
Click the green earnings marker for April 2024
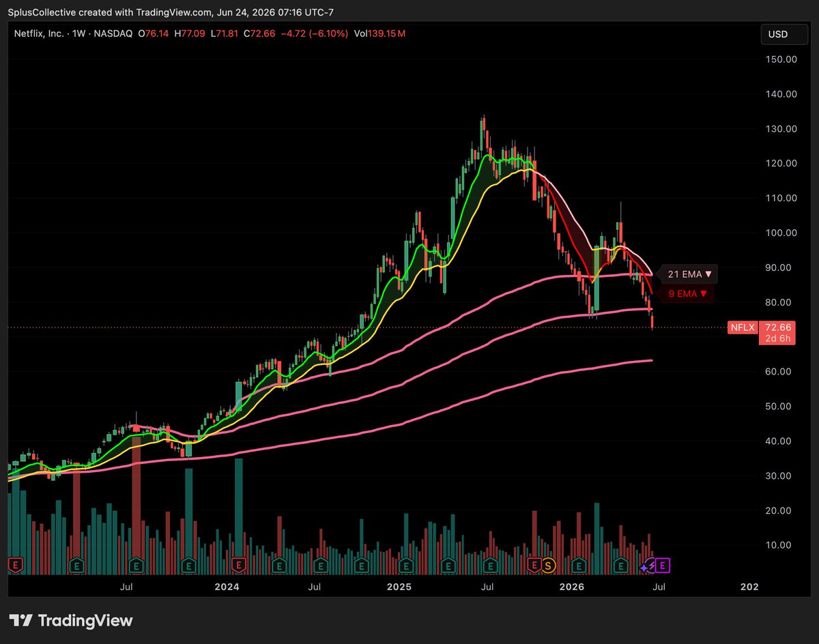pos(278,566)
